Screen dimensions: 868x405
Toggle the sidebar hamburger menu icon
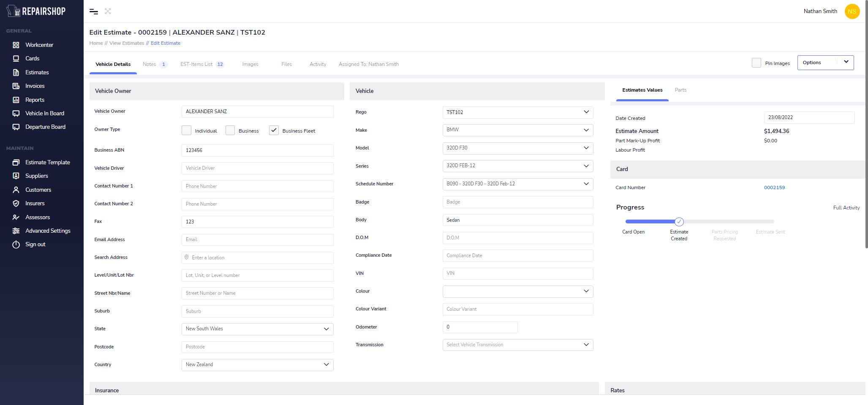[x=94, y=11]
